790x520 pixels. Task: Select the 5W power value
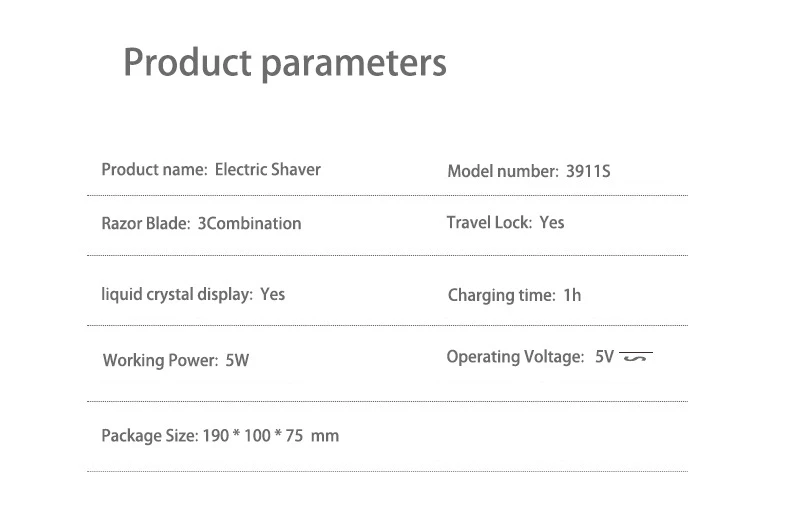pyautogui.click(x=237, y=360)
